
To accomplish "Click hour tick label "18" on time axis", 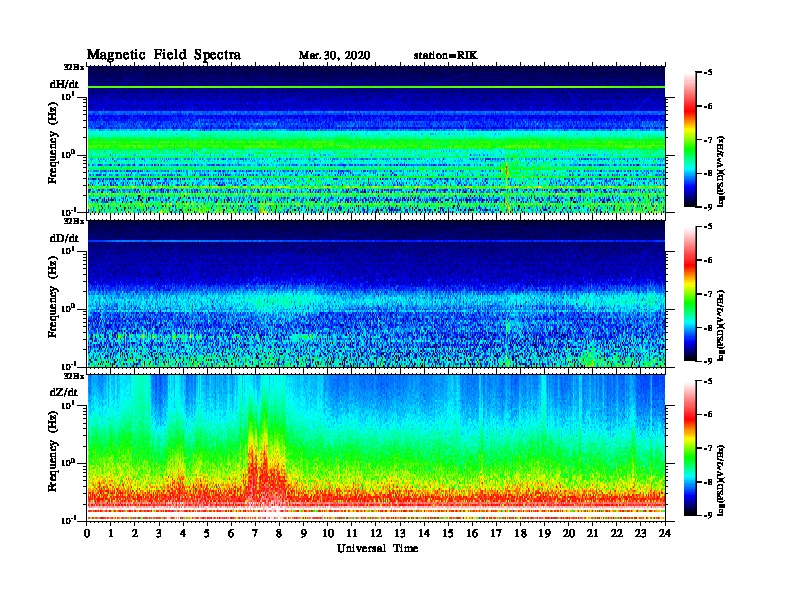I will click(520, 534).
